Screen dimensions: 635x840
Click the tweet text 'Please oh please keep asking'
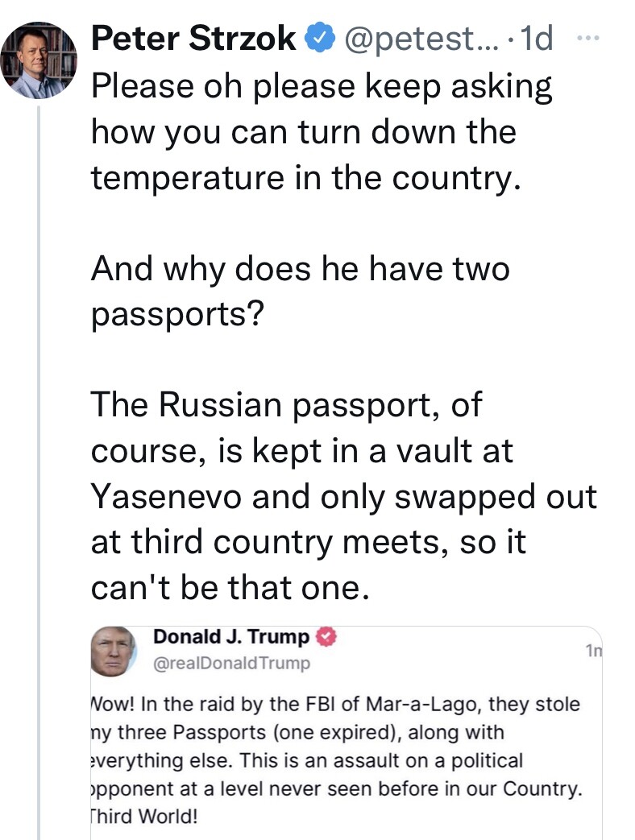322,87
